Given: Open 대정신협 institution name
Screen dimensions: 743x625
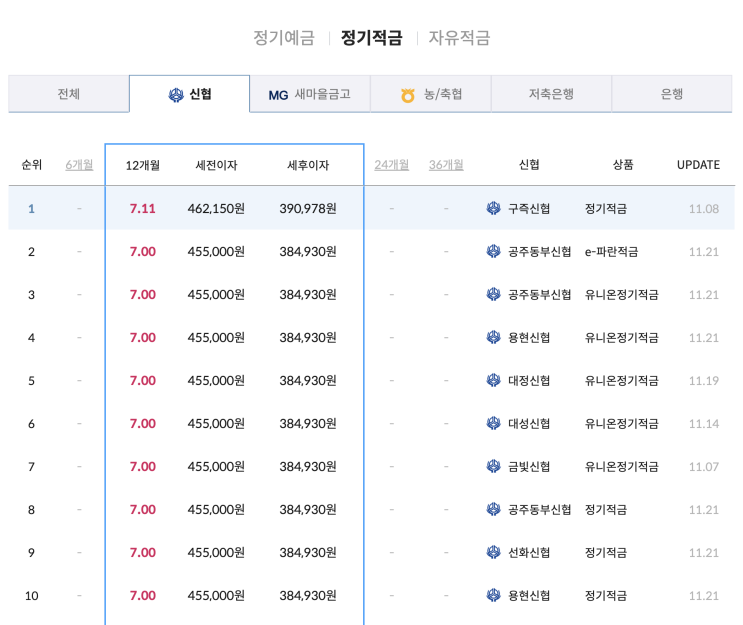Looking at the screenshot, I should tap(529, 380).
